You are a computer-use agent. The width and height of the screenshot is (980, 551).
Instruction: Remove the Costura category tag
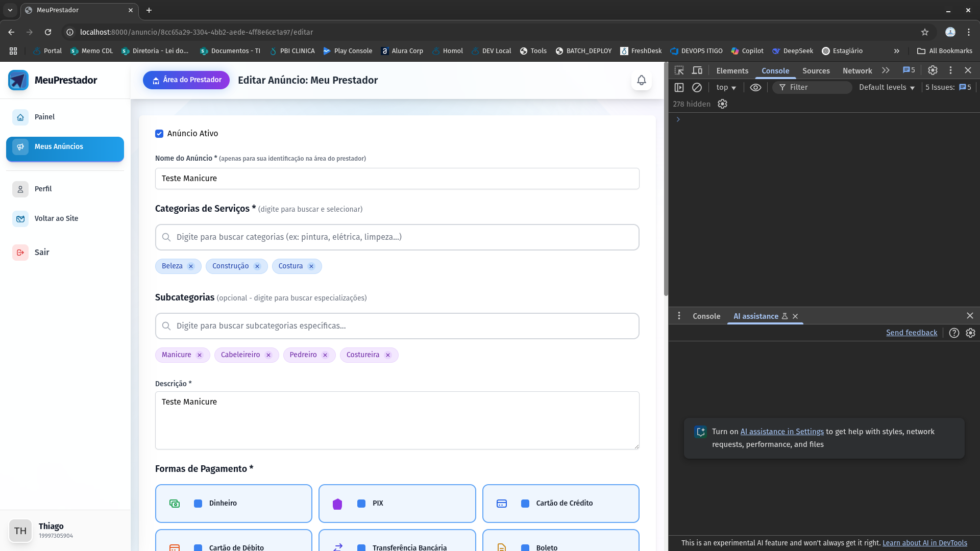(x=311, y=266)
